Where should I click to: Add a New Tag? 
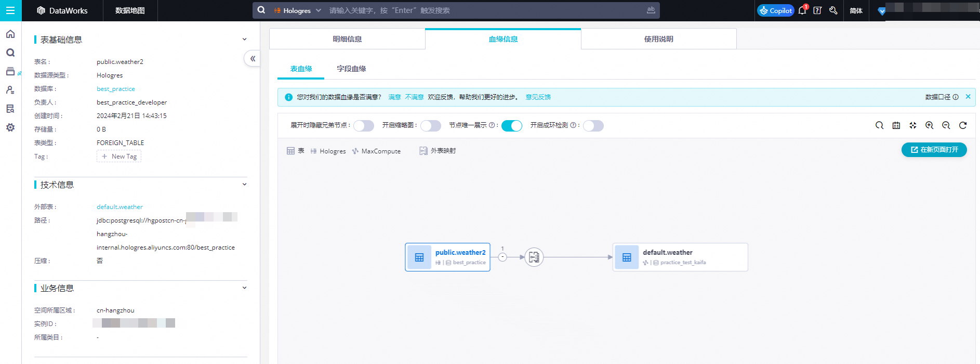point(119,157)
